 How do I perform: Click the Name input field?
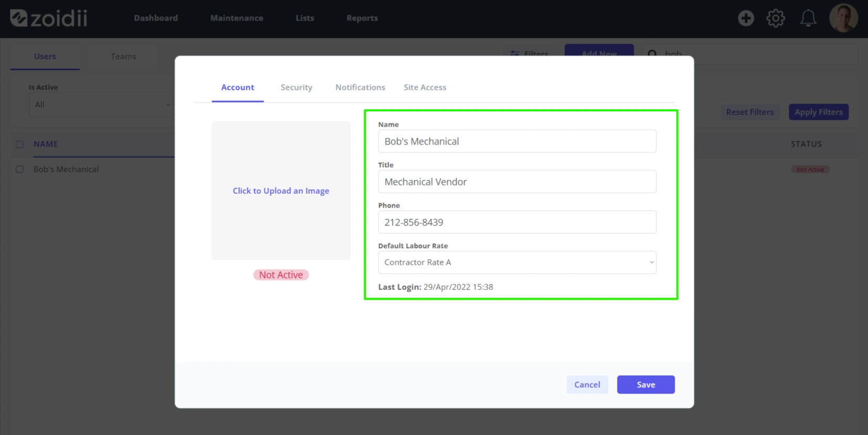click(x=517, y=141)
